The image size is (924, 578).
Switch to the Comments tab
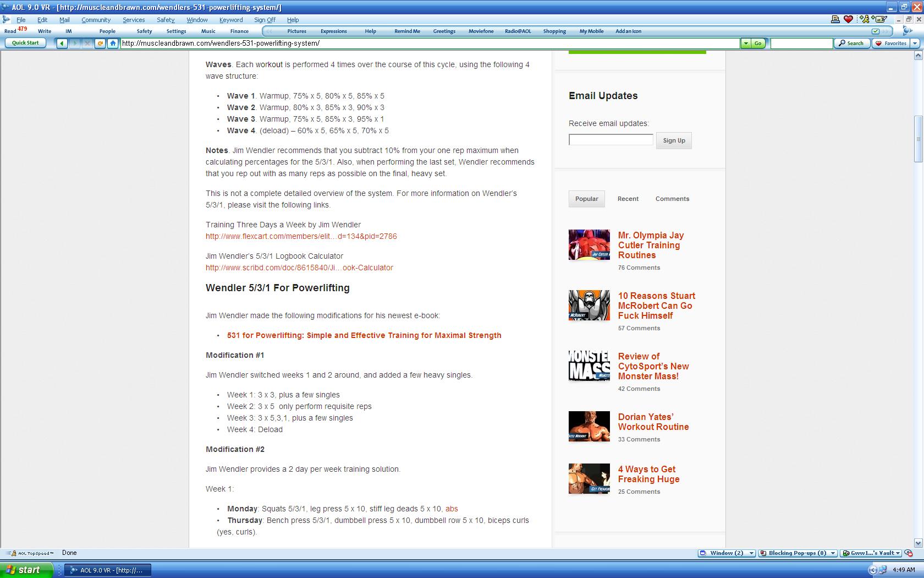coord(672,199)
